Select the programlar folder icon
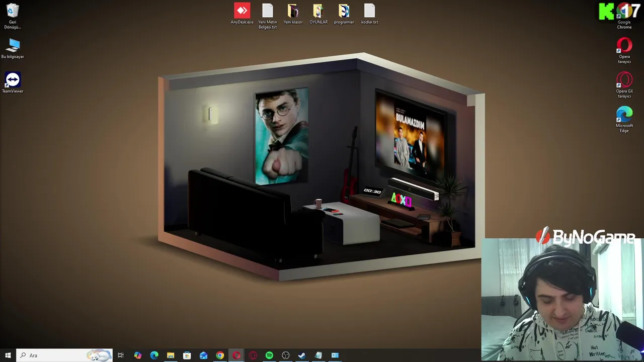644x362 pixels. coord(344,14)
